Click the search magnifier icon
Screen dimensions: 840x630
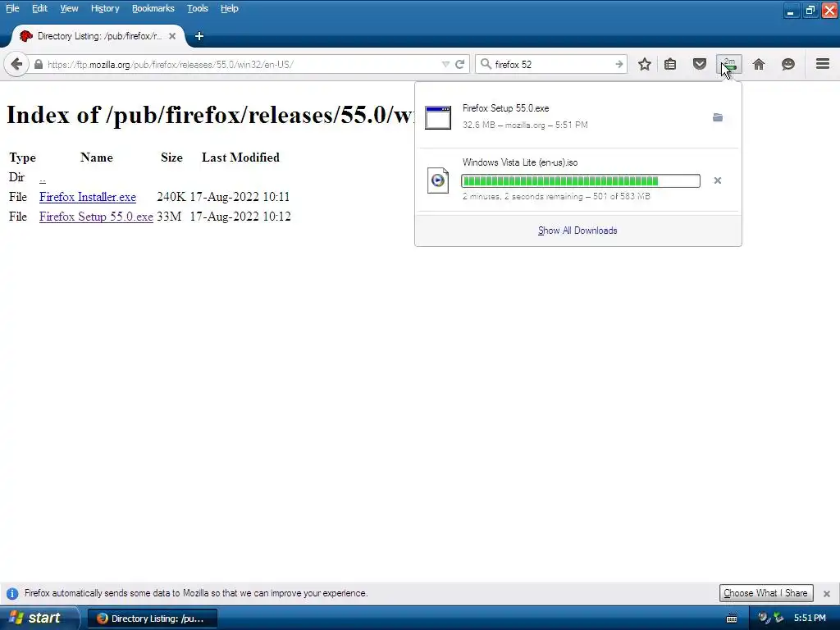(x=486, y=64)
